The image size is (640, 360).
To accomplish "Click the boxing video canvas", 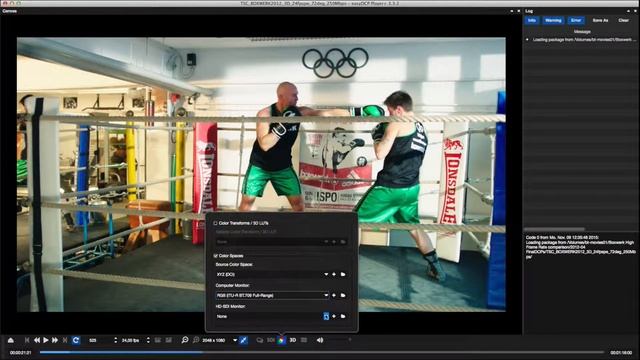I will pyautogui.click(x=261, y=175).
